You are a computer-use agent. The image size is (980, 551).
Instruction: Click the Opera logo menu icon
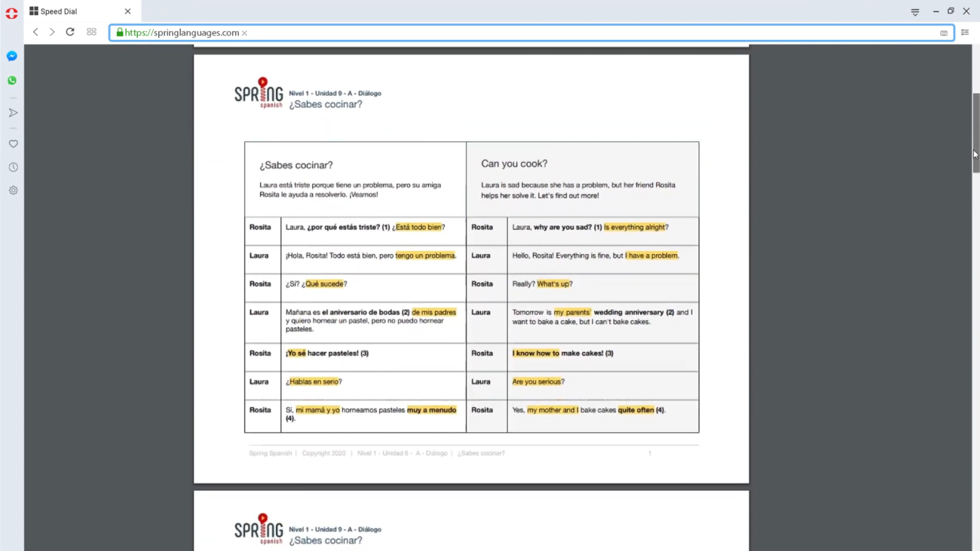(x=12, y=12)
